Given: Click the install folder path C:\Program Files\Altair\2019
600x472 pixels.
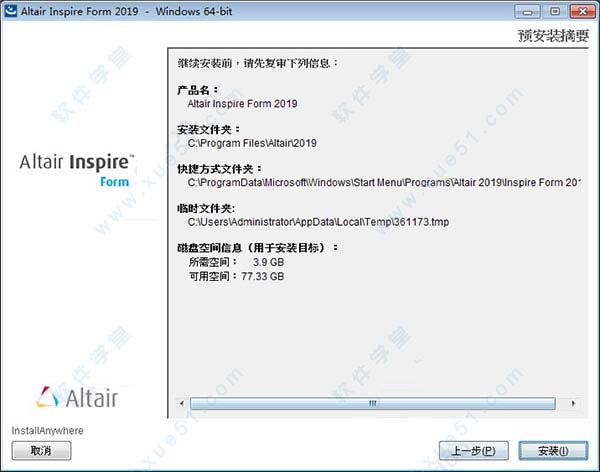Looking at the screenshot, I should (x=252, y=143).
